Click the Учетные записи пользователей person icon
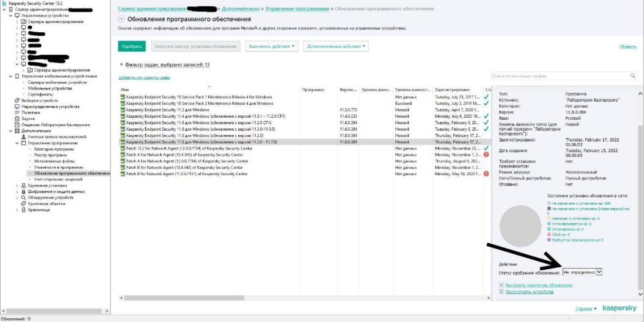Image resolution: width=644 pixels, height=322 pixels. point(23,137)
